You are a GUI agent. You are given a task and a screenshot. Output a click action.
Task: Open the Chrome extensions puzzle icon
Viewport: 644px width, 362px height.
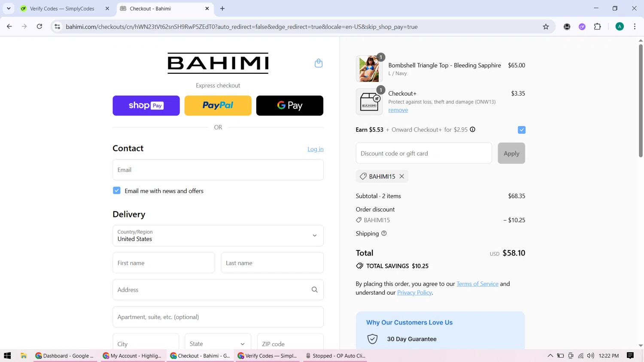pos(598,27)
